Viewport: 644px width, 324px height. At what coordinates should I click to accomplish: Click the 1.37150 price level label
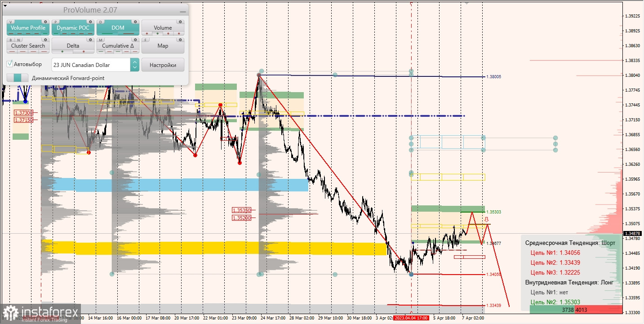22,120
